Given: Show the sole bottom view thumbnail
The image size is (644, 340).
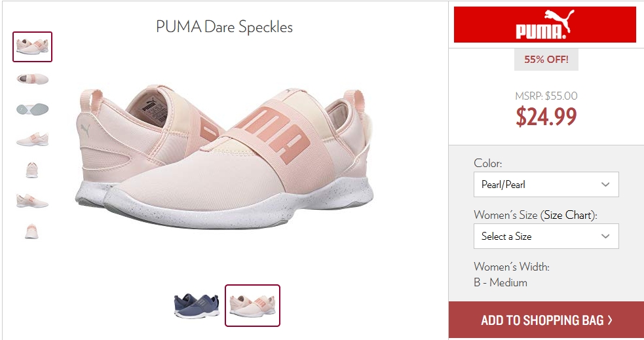Looking at the screenshot, I should [33, 109].
